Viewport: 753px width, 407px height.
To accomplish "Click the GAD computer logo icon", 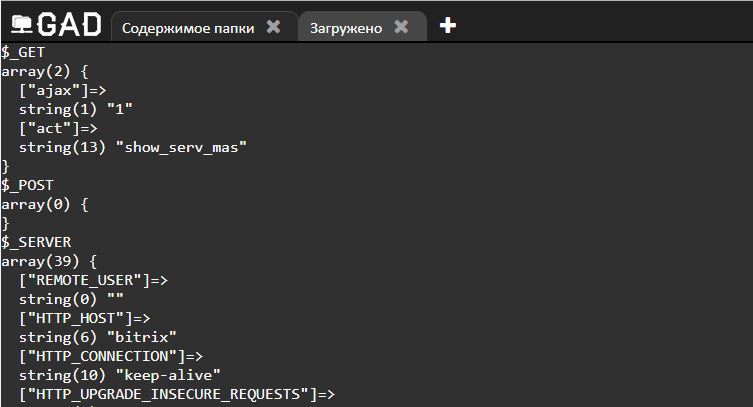I will point(22,24).
